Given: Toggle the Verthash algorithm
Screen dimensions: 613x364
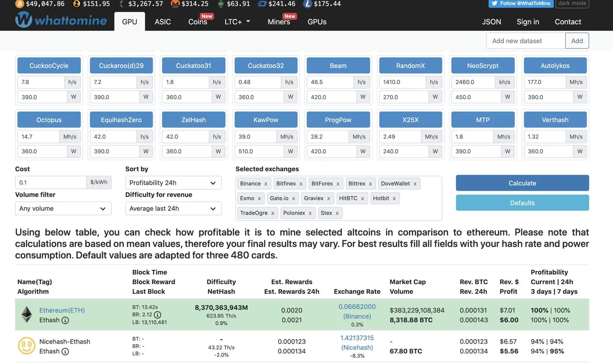Looking at the screenshot, I should point(555,120).
